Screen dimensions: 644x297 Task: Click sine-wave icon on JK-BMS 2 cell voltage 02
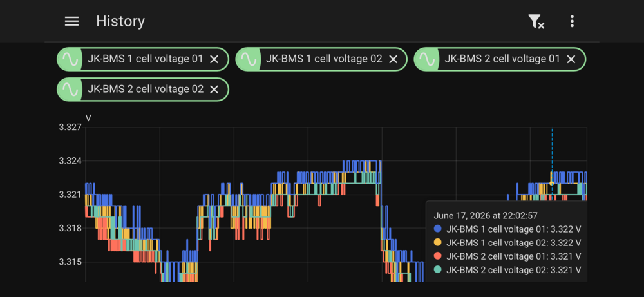[x=70, y=89]
